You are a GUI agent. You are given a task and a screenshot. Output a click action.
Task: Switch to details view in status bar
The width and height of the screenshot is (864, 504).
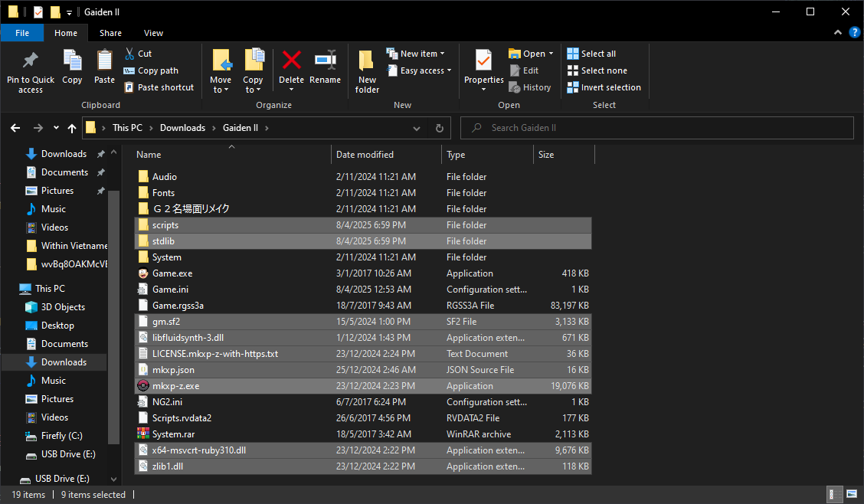(833, 495)
